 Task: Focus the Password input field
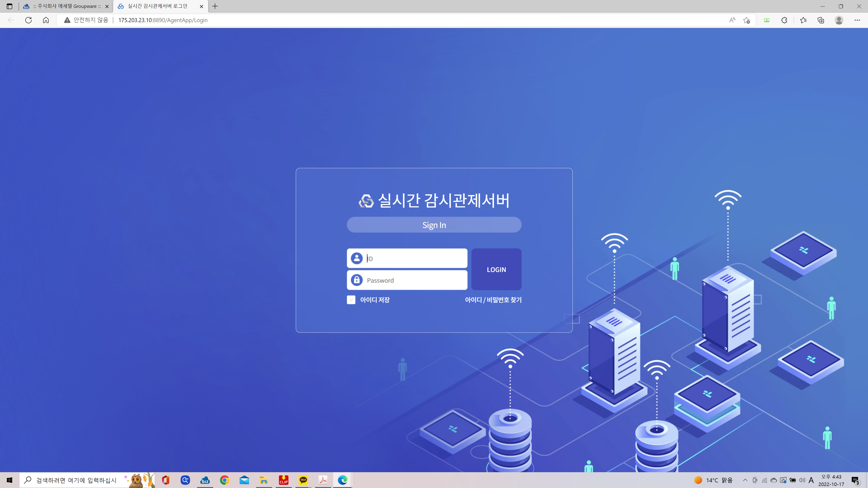coord(407,280)
